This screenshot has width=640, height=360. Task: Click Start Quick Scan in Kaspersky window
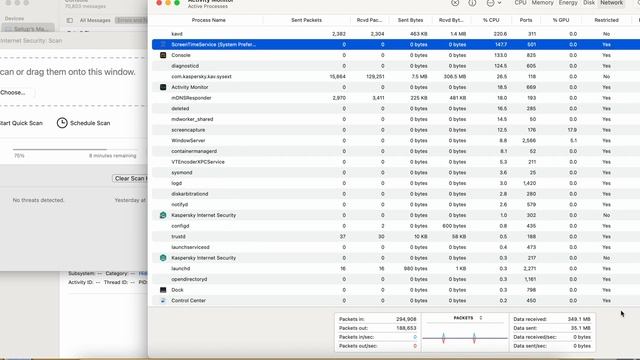[21, 123]
